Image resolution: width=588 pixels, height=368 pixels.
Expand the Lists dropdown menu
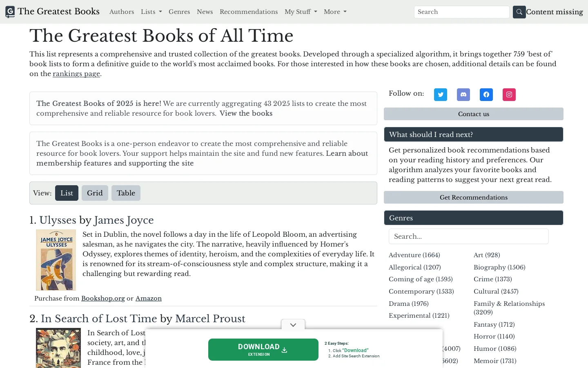click(x=151, y=12)
